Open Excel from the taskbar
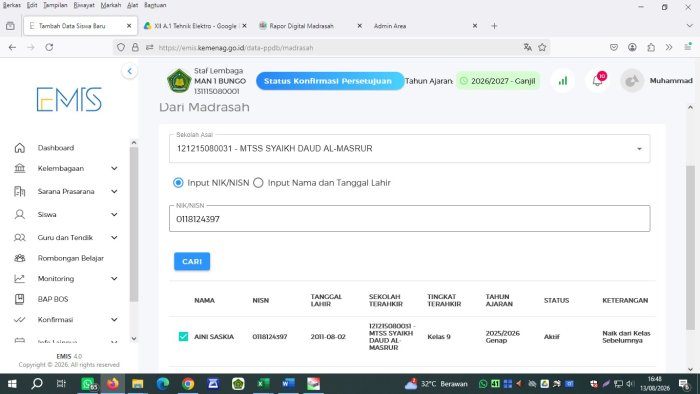Image resolution: width=700 pixels, height=394 pixels. coord(263,384)
